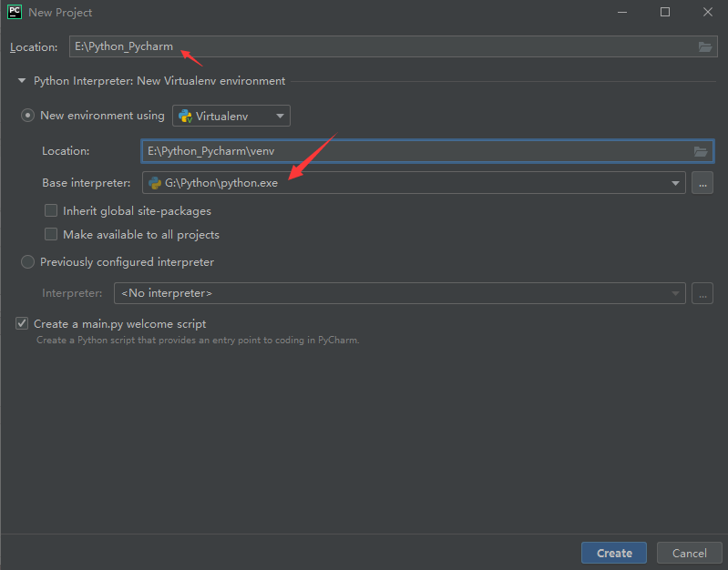The width and height of the screenshot is (728, 570).
Task: Open browse dialog next to No interpreter field
Action: pyautogui.click(x=702, y=293)
